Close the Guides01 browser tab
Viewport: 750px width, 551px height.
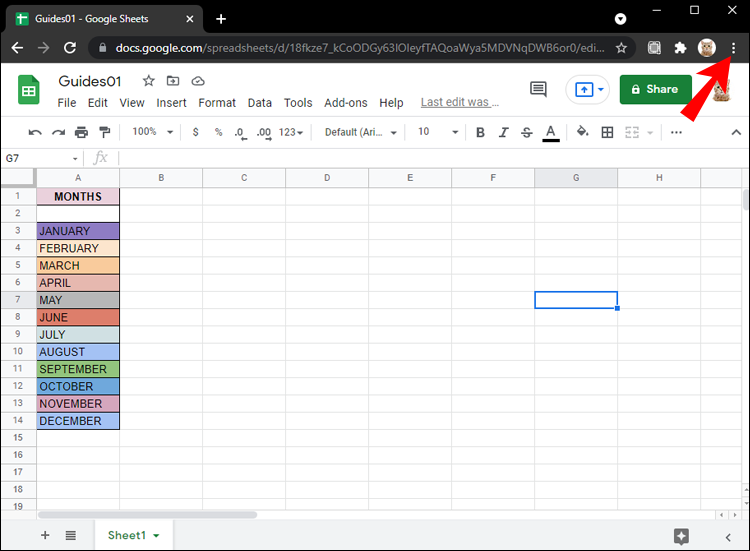(190, 19)
